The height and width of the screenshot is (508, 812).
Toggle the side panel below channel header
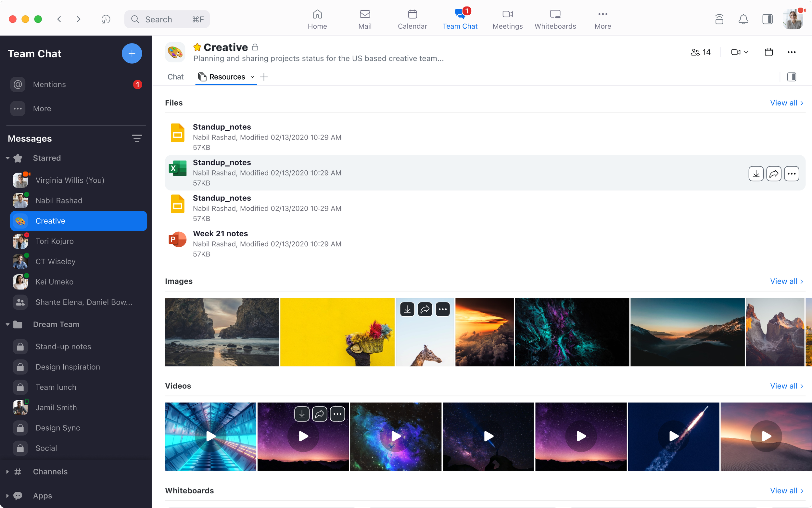point(791,77)
